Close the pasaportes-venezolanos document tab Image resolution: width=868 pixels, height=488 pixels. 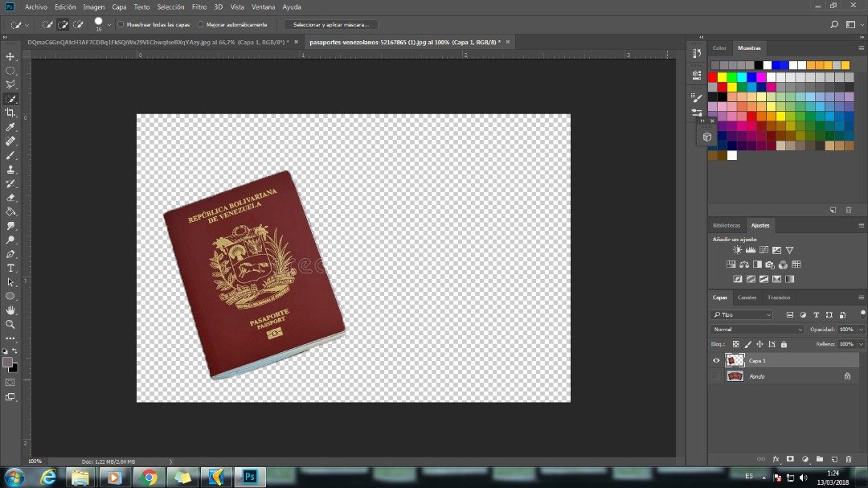(x=508, y=42)
